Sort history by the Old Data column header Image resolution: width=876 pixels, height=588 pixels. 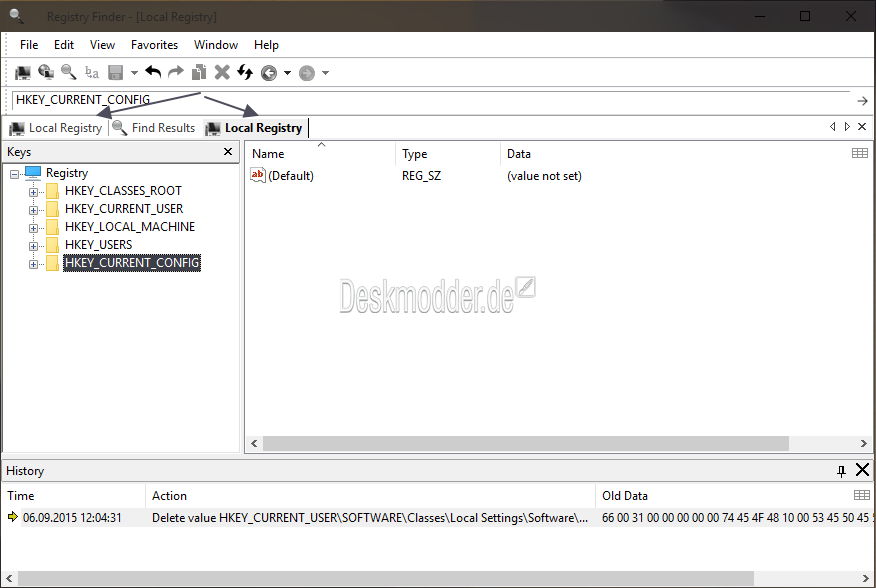click(723, 496)
